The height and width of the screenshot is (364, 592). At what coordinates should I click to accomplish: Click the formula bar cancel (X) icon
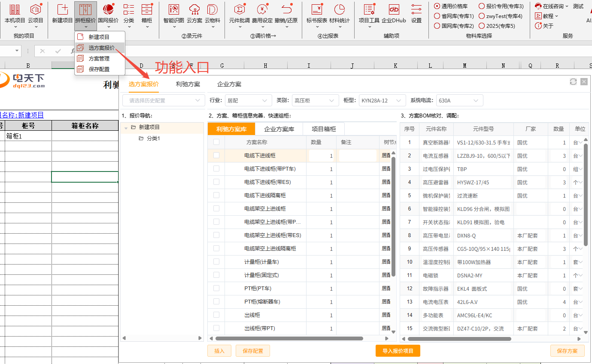42,51
